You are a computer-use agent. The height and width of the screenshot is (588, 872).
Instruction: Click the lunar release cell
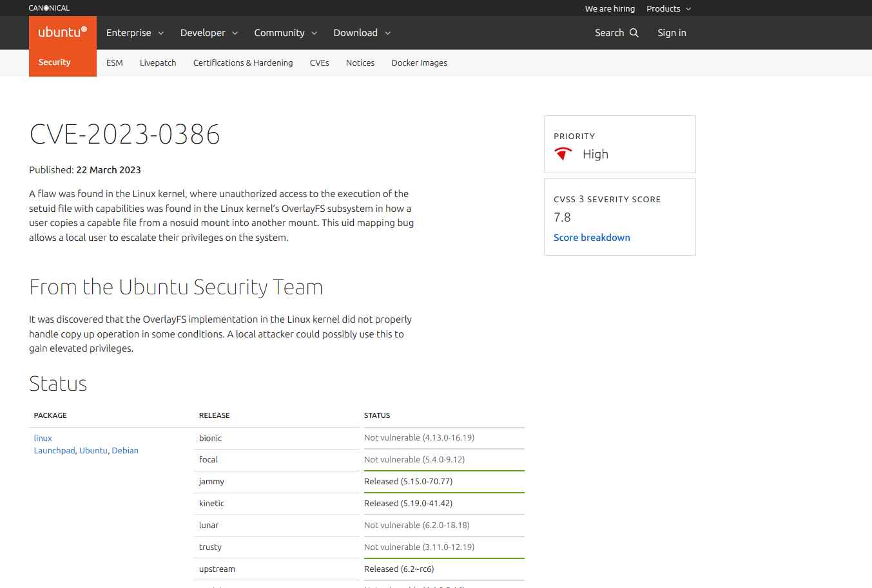click(276, 526)
